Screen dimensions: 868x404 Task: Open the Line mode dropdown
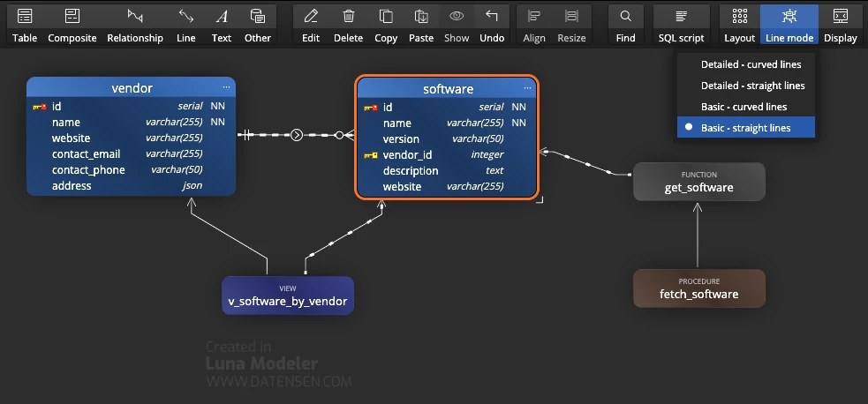click(x=789, y=25)
